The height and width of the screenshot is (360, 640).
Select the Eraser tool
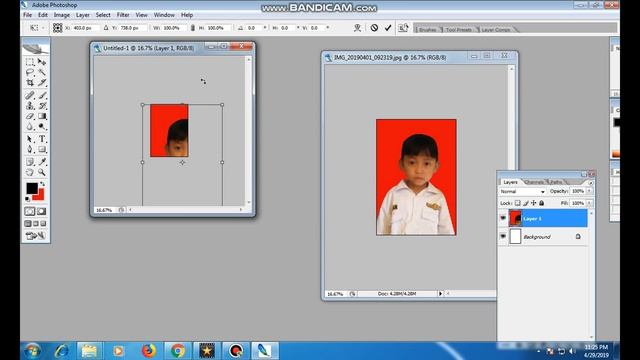(30, 116)
